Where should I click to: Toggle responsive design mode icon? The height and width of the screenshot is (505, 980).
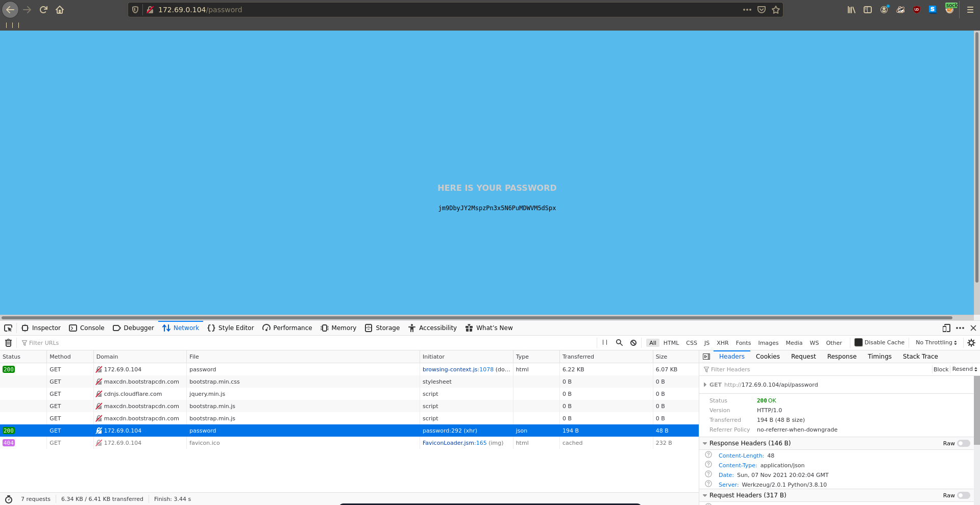click(x=946, y=328)
